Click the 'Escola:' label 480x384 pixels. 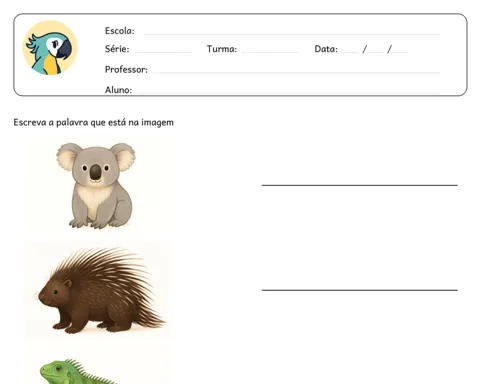point(120,31)
